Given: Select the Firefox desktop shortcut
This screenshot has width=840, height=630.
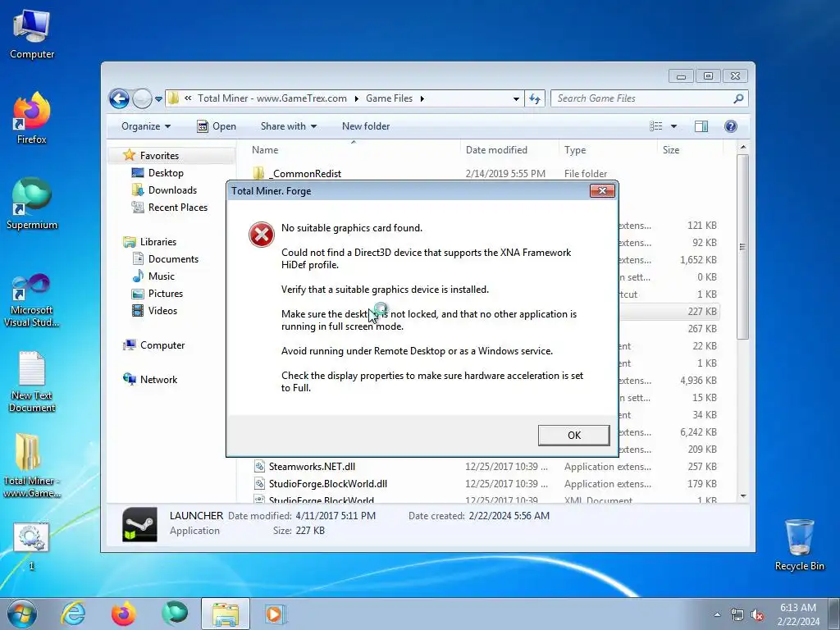Looking at the screenshot, I should (x=32, y=118).
